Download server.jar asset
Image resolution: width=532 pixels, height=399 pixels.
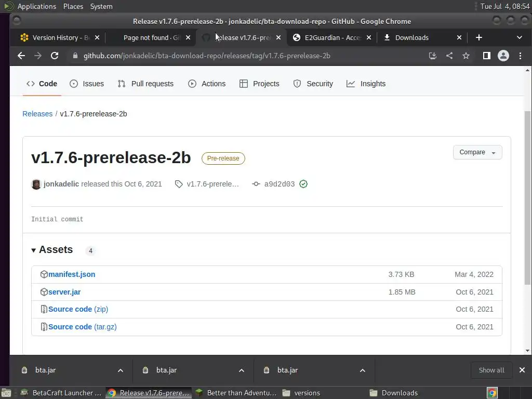click(x=64, y=292)
